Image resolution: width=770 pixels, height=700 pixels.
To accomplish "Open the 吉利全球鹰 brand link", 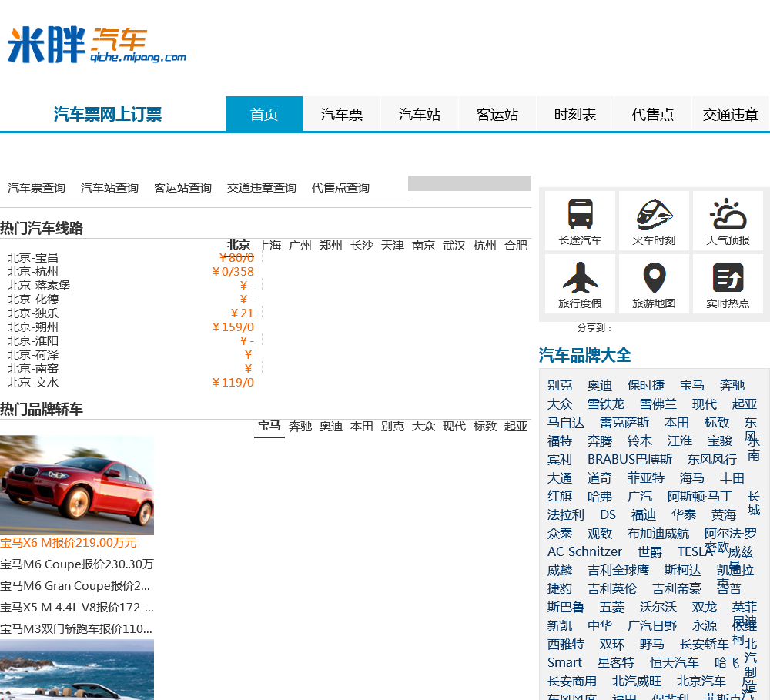I will click(x=618, y=571).
